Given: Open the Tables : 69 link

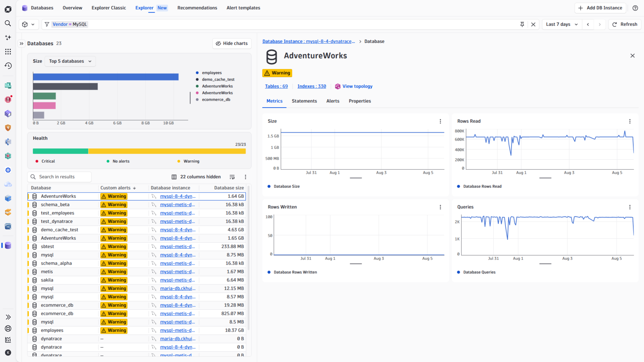Looking at the screenshot, I should click(276, 86).
